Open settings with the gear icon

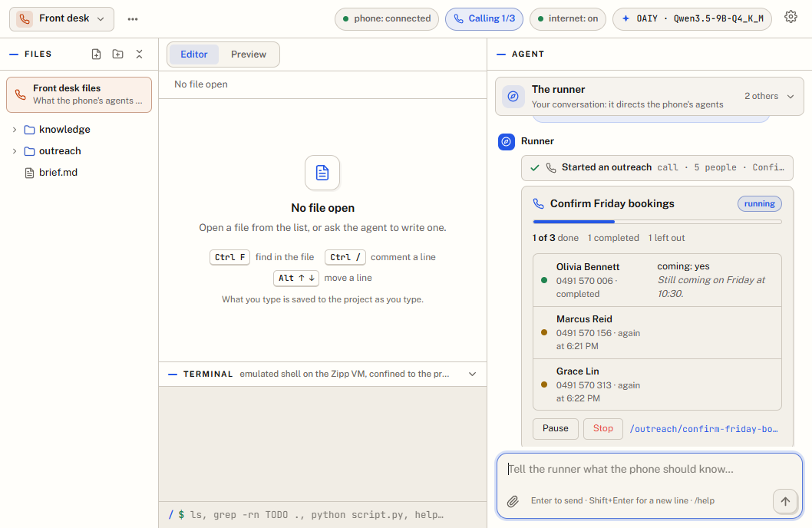tap(791, 17)
